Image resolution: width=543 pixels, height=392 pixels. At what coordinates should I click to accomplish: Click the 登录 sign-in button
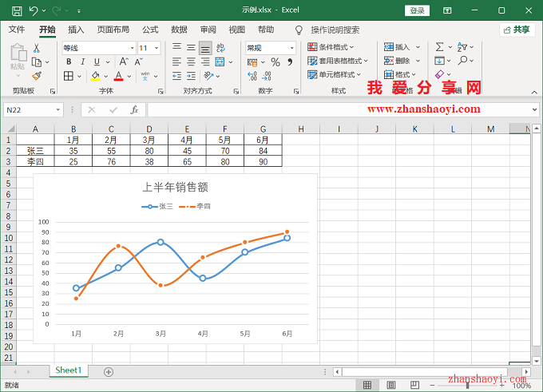[x=418, y=10]
